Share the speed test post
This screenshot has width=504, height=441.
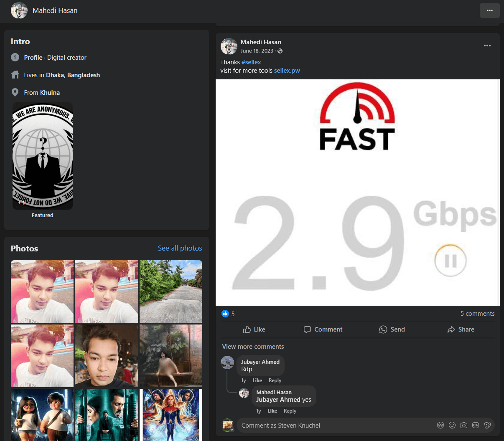click(461, 329)
